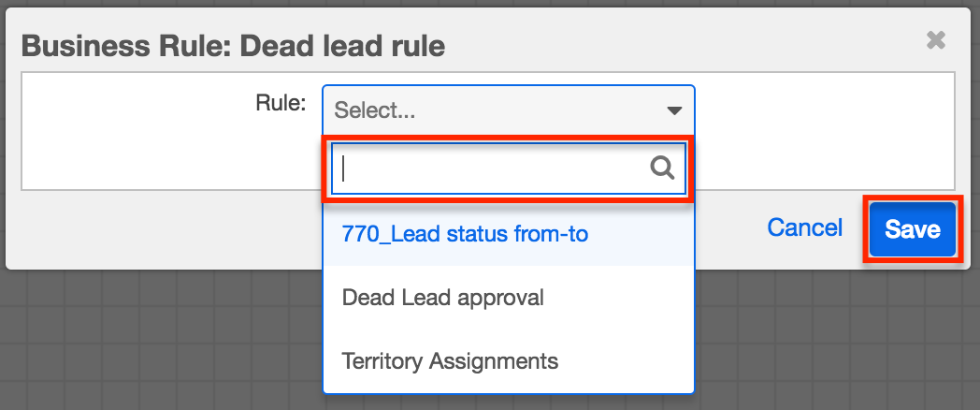Click the magnifier search icon

click(661, 168)
